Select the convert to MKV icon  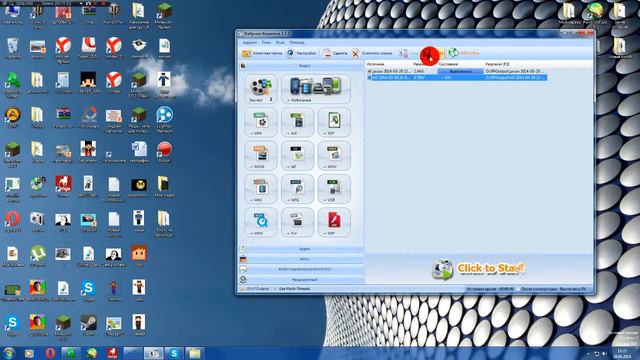click(x=261, y=189)
